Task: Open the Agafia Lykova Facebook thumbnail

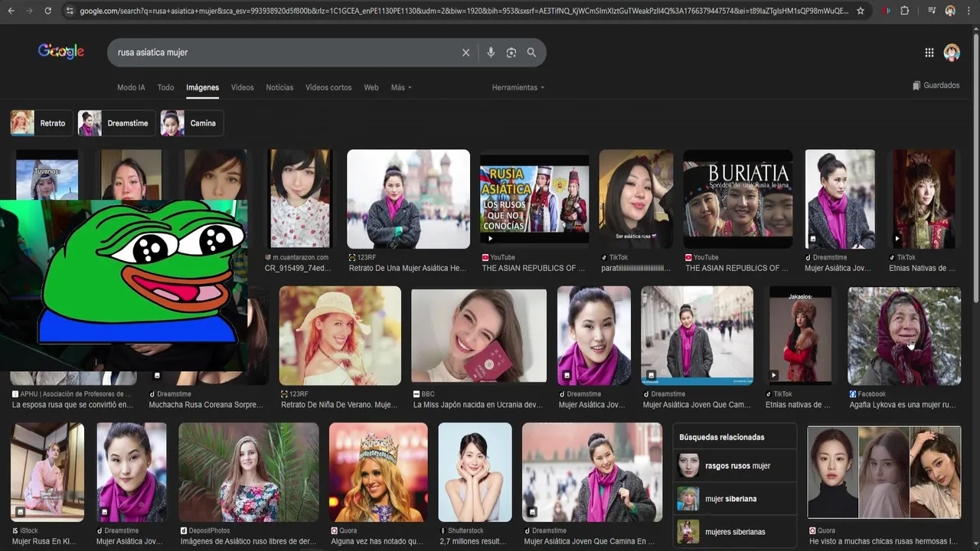Action: 904,335
